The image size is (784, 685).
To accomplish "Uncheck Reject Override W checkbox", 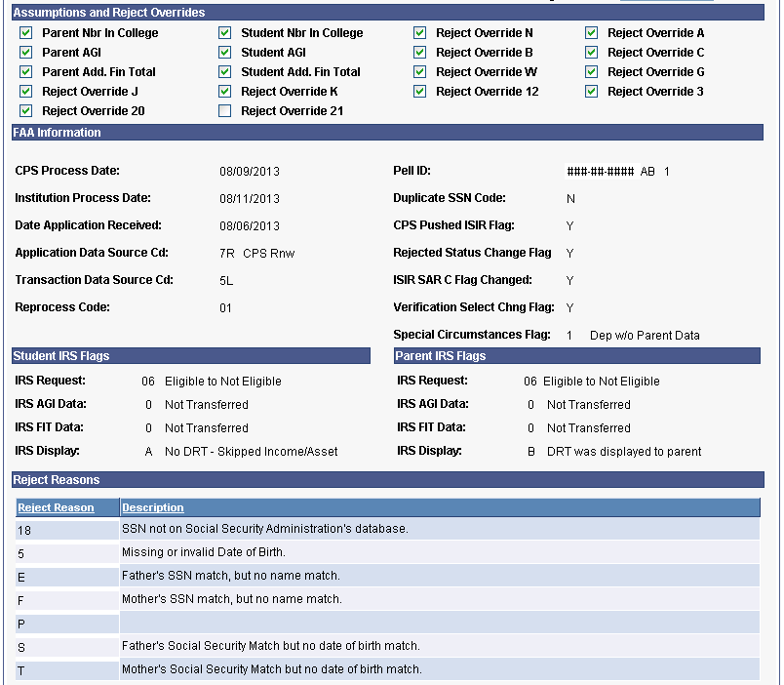I will coord(420,72).
